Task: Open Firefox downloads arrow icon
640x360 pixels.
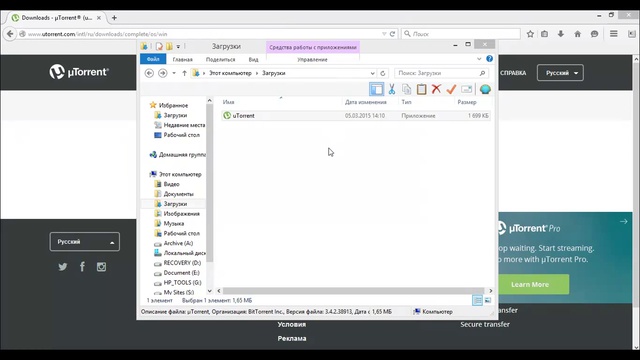Action: click(x=561, y=34)
